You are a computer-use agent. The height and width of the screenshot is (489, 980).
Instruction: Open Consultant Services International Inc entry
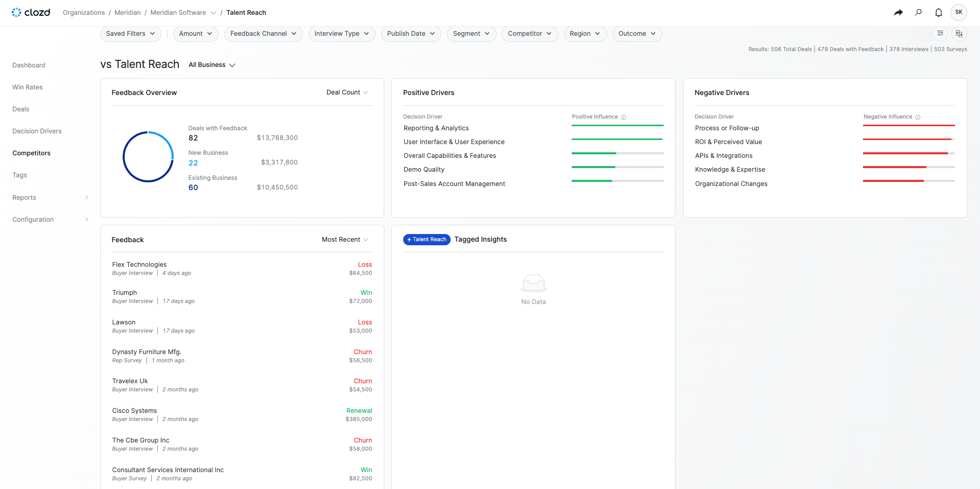(242, 474)
